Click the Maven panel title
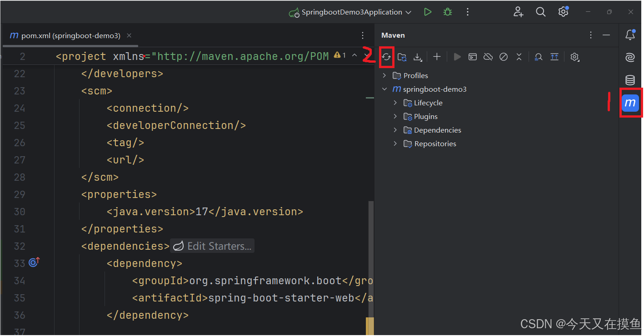 (x=393, y=35)
